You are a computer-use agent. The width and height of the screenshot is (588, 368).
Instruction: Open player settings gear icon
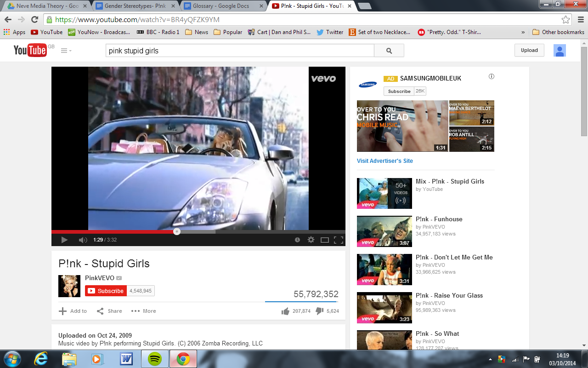coord(311,240)
